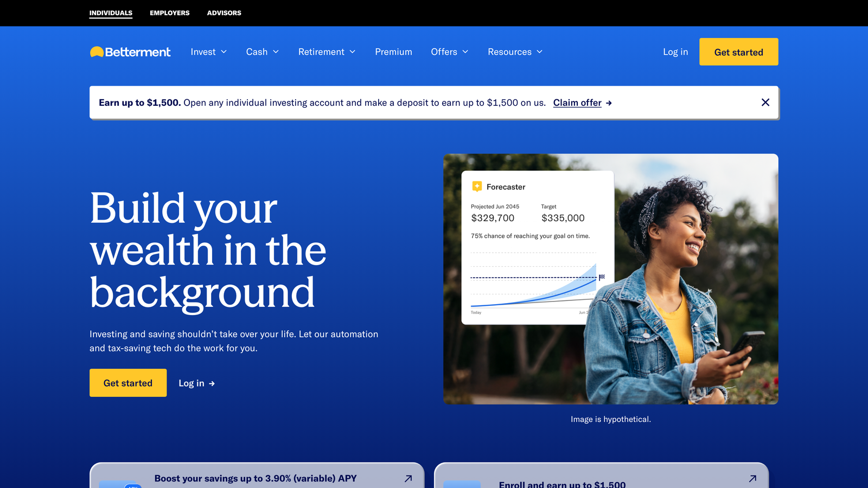Click the Forecaster badge icon
The width and height of the screenshot is (868, 488).
click(477, 187)
